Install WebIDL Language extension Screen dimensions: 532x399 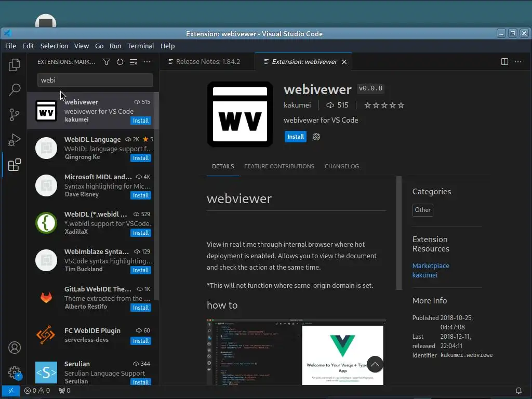point(141,158)
